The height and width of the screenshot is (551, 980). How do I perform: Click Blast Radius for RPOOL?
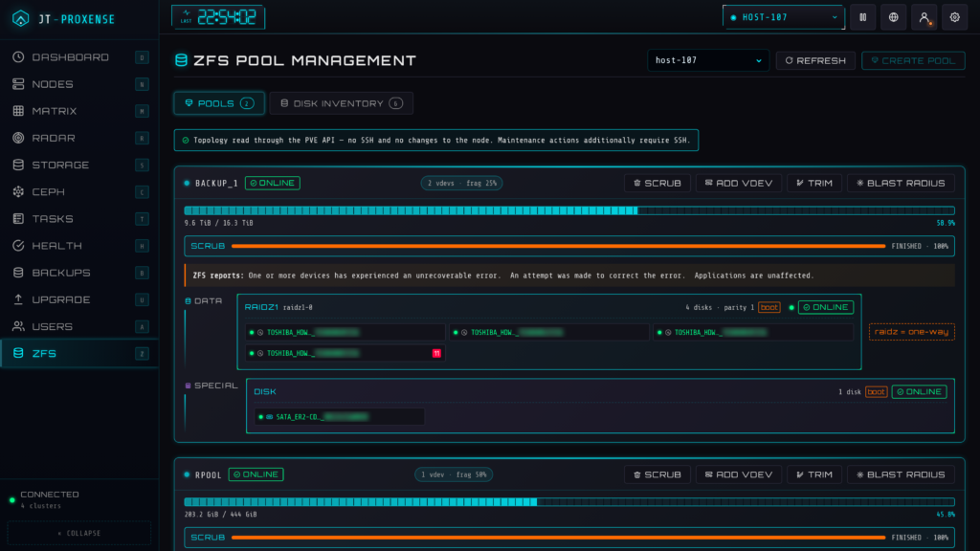pyautogui.click(x=902, y=474)
